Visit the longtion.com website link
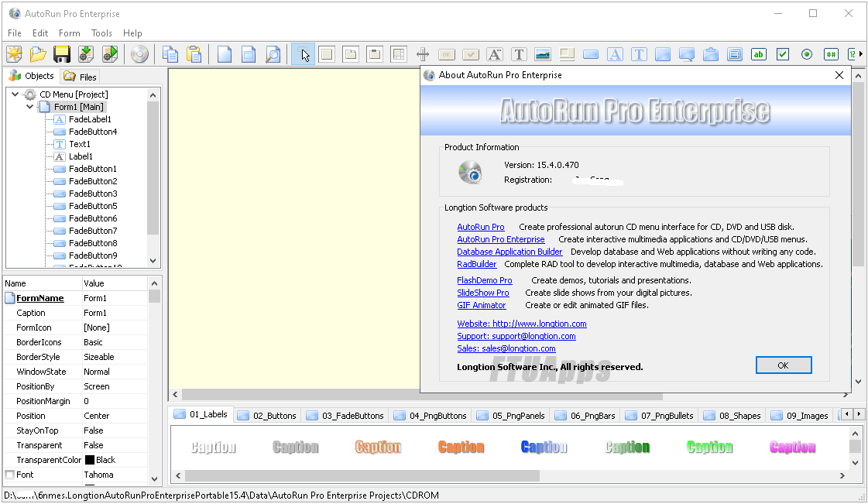The width and height of the screenshot is (868, 504). (521, 324)
